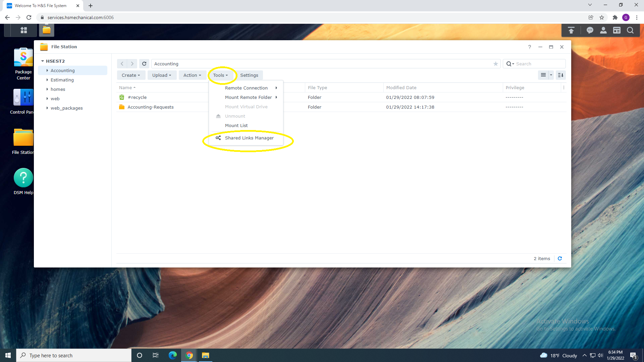Select Shared Links Manager menu entry
644x362 pixels.
pos(249,138)
